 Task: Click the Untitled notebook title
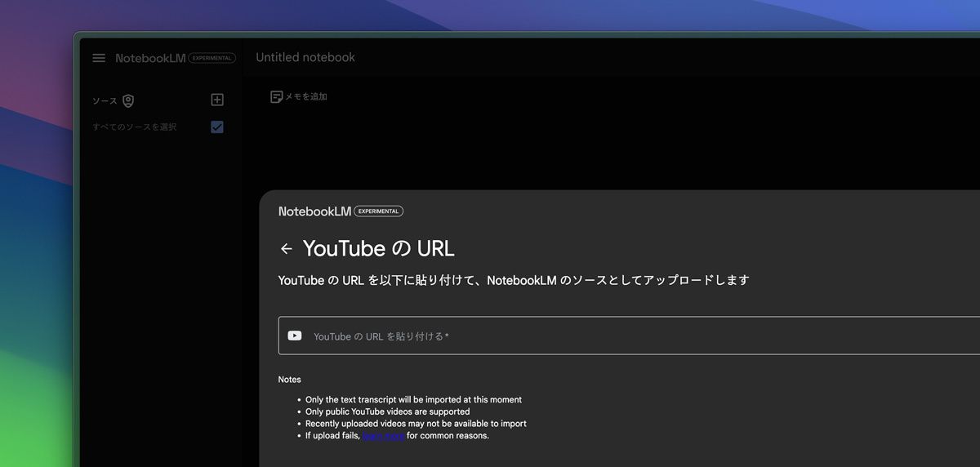[305, 57]
